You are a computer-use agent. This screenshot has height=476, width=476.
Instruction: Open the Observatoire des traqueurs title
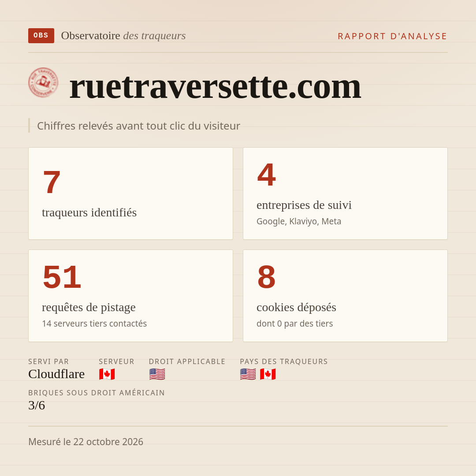click(x=123, y=36)
